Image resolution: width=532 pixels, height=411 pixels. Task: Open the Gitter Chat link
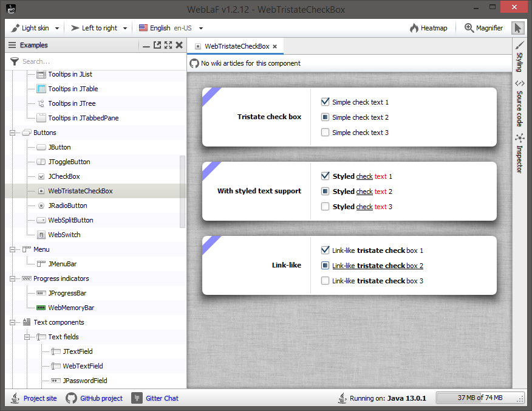pos(162,398)
